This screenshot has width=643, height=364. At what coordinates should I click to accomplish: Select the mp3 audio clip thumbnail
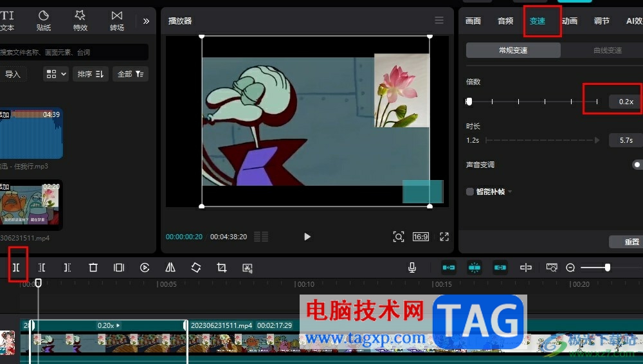point(31,134)
